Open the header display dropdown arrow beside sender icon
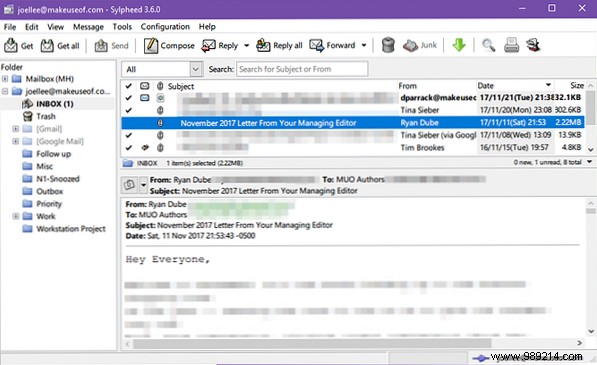597x365 pixels. tap(144, 185)
